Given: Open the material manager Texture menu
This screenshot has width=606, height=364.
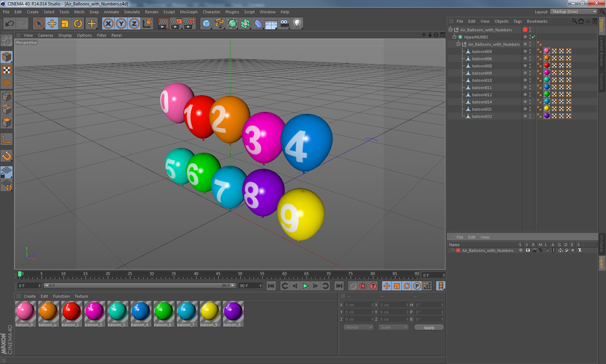Looking at the screenshot, I should (81, 296).
